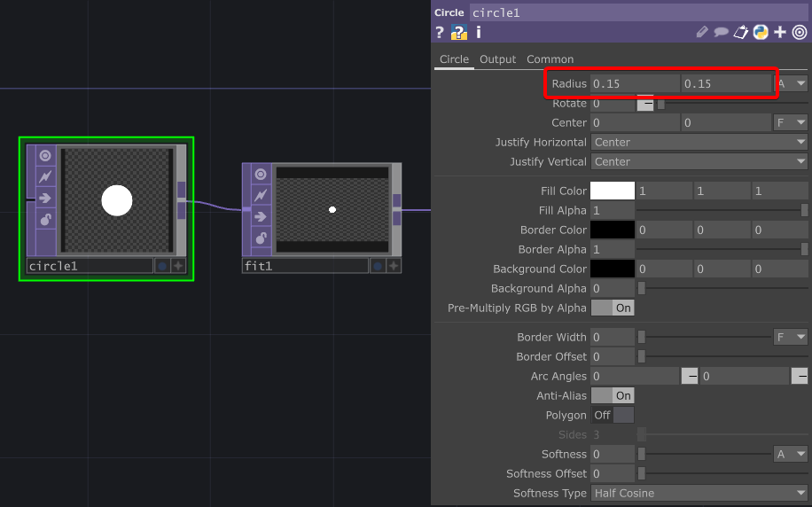The width and height of the screenshot is (812, 507).
Task: Click the Border Offset value field
Action: tap(613, 357)
